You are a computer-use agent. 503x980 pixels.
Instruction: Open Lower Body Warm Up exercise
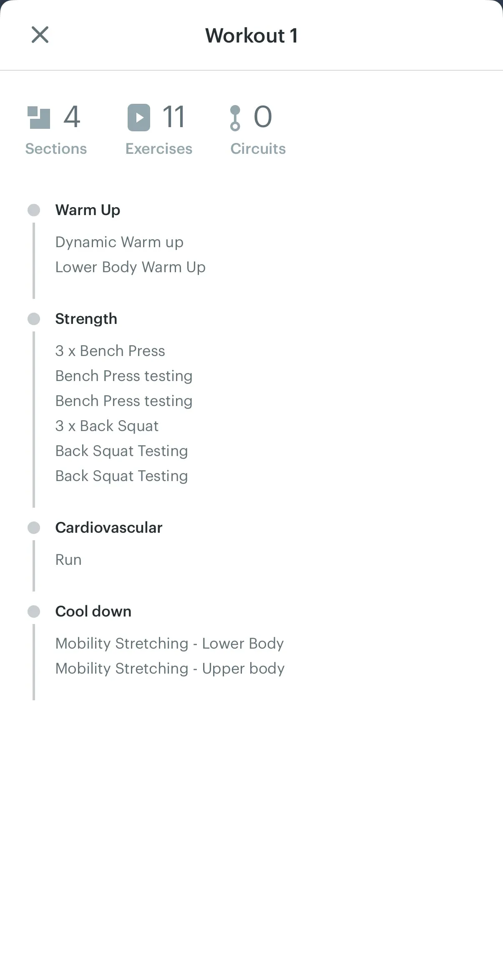pos(131,267)
